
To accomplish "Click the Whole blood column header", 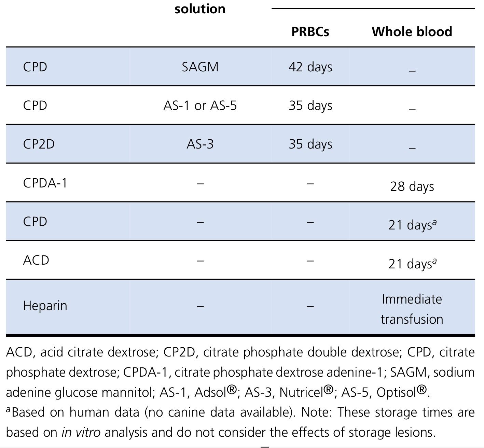I will tap(412, 31).
